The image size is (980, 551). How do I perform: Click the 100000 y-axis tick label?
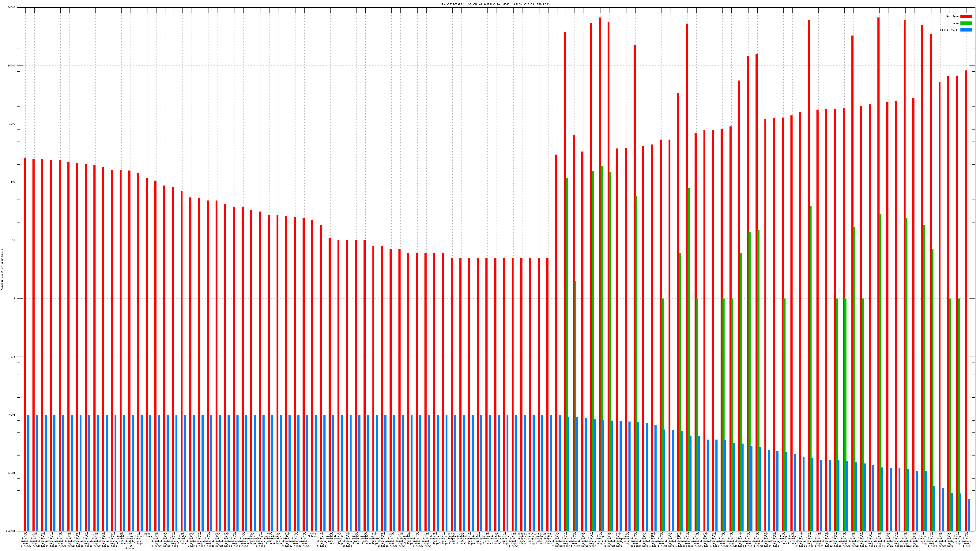(x=11, y=8)
